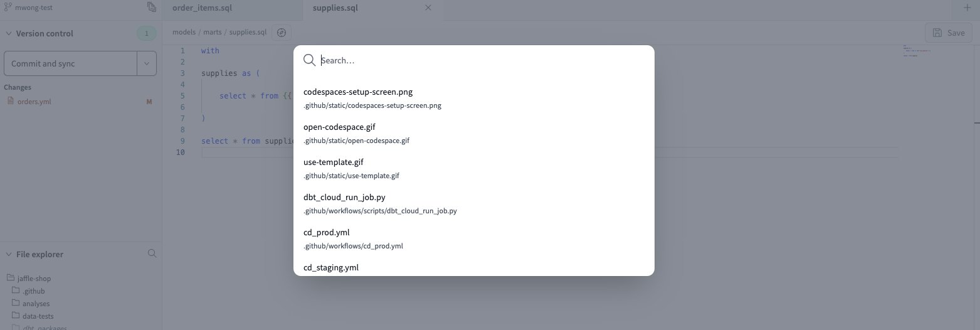Viewport: 980px width, 330px height.
Task: Click the jaffle-shop root folder icon
Action: pyautogui.click(x=11, y=279)
